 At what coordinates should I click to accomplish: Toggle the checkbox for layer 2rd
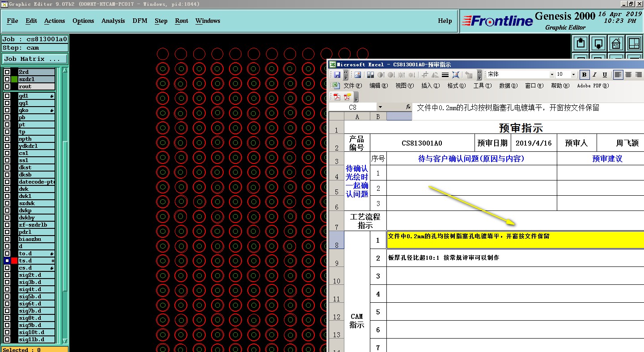point(7,72)
